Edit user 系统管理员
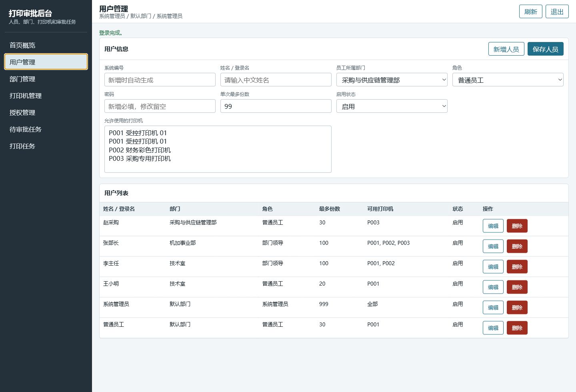576x392 pixels. 493,308
